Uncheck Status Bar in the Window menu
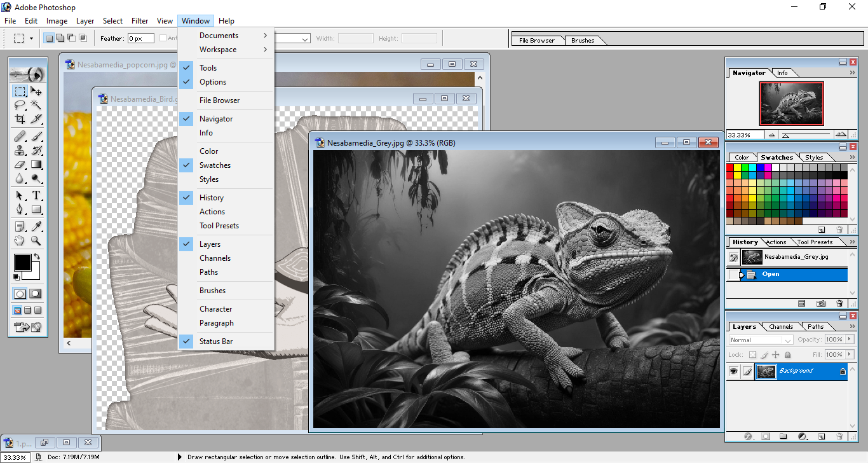 (x=216, y=342)
